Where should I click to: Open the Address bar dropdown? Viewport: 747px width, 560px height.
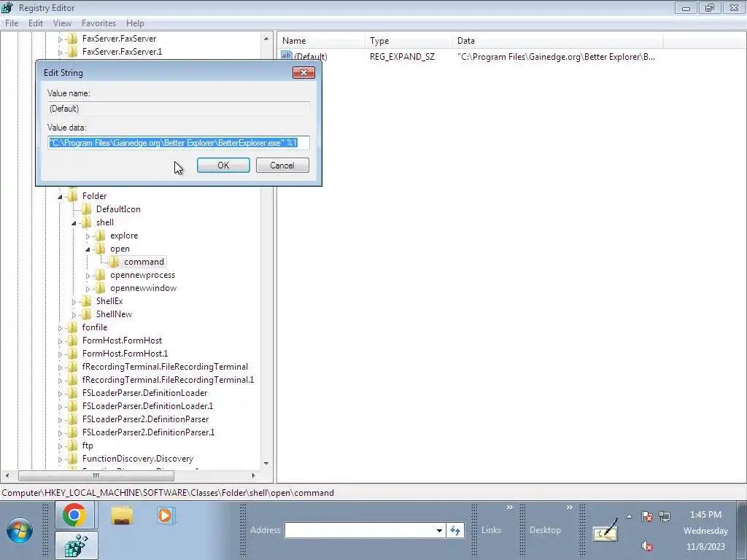(440, 530)
